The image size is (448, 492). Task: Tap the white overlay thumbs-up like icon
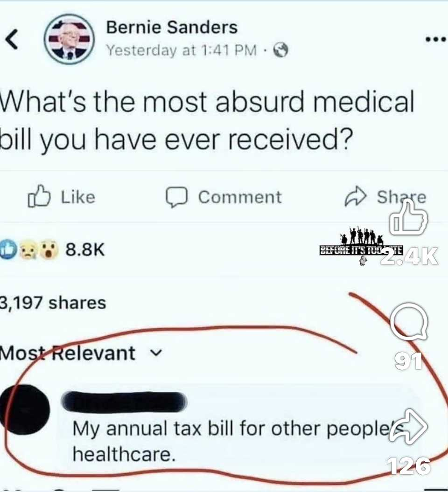tap(408, 218)
